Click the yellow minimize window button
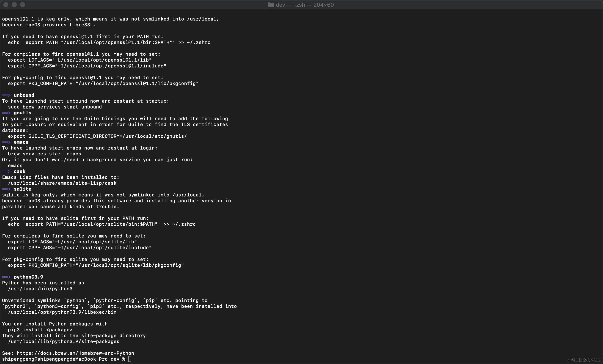 click(14, 4)
